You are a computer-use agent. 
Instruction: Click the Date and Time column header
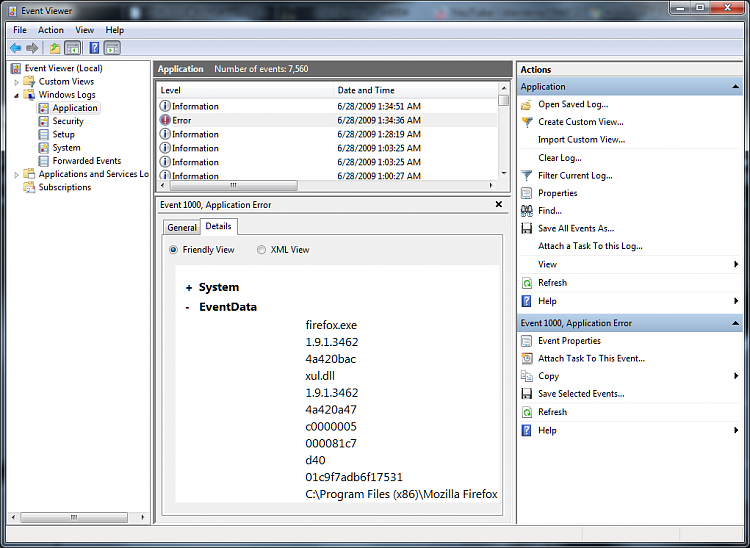pos(416,90)
